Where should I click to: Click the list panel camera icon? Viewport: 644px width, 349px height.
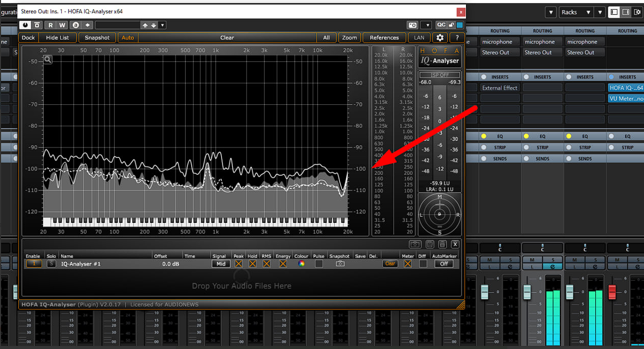(415, 244)
